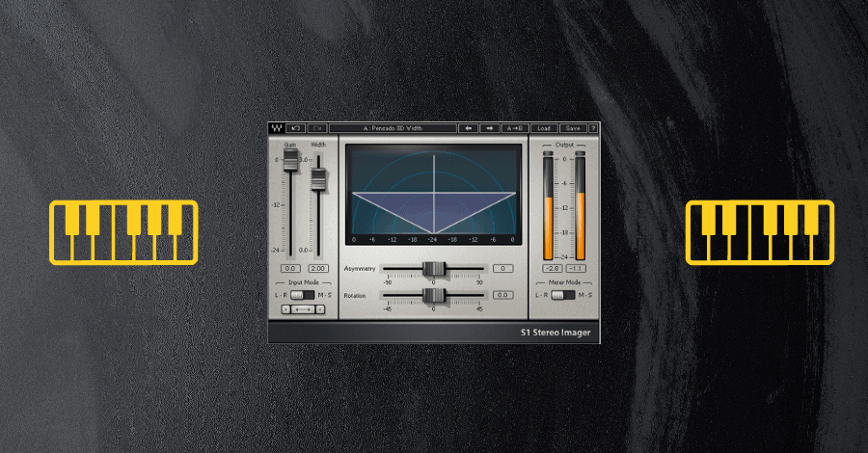
Task: Click the Asymmetry slider handle
Action: [433, 269]
